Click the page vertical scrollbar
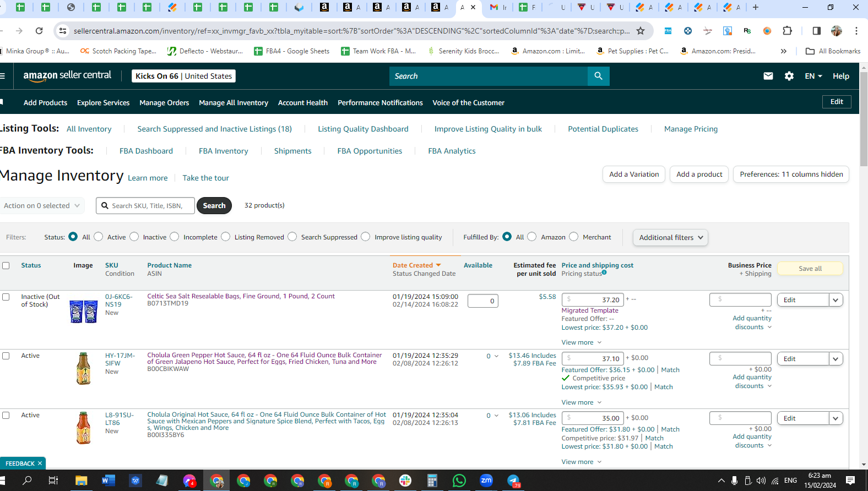The image size is (868, 491). [864, 118]
